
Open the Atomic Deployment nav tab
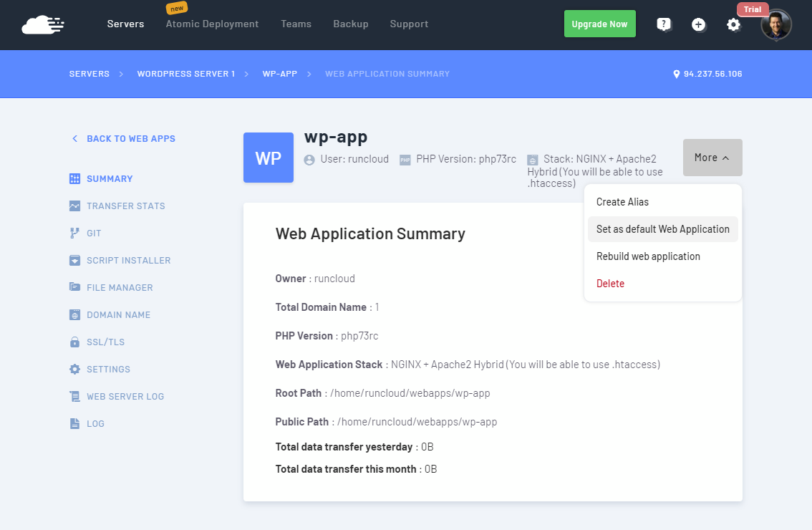[x=212, y=24]
